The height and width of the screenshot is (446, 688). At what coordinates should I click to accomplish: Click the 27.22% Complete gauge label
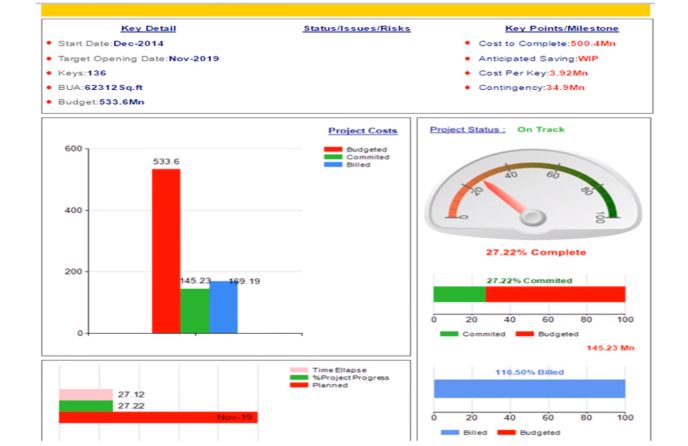tap(536, 253)
